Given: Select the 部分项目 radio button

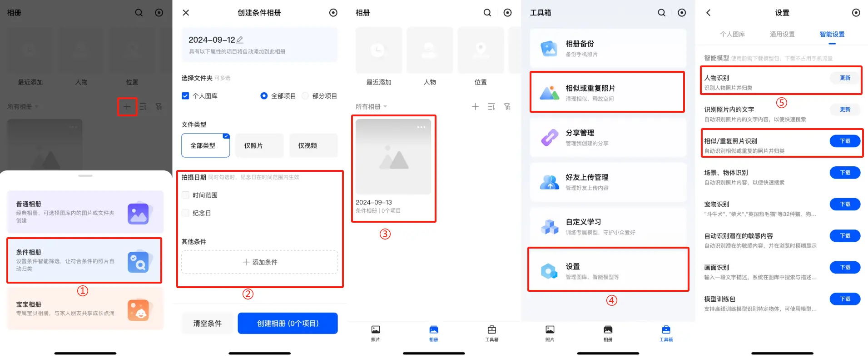Looking at the screenshot, I should click(305, 96).
